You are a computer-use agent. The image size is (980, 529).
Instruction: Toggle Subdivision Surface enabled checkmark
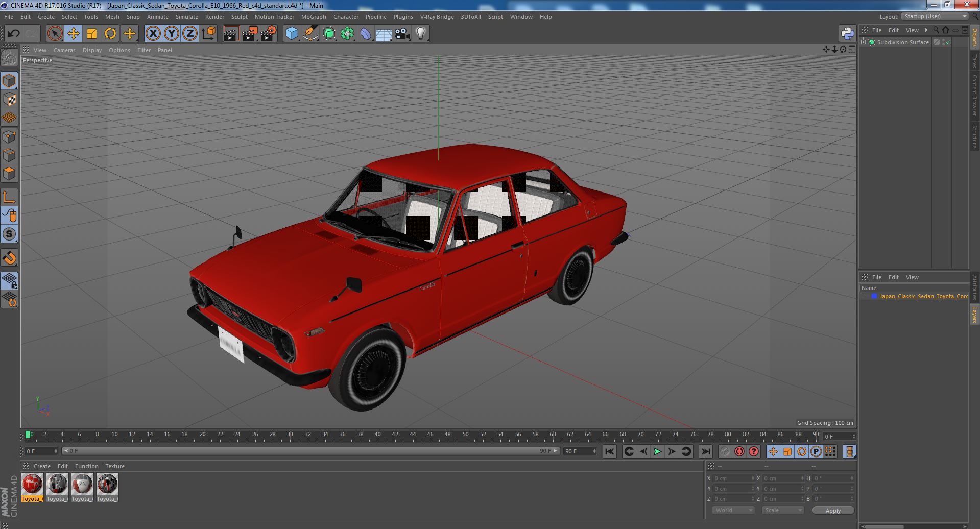tap(948, 42)
